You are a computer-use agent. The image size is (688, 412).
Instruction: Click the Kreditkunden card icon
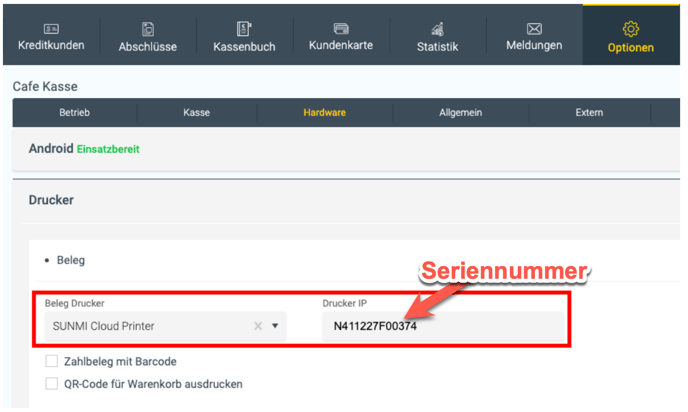coord(51,29)
